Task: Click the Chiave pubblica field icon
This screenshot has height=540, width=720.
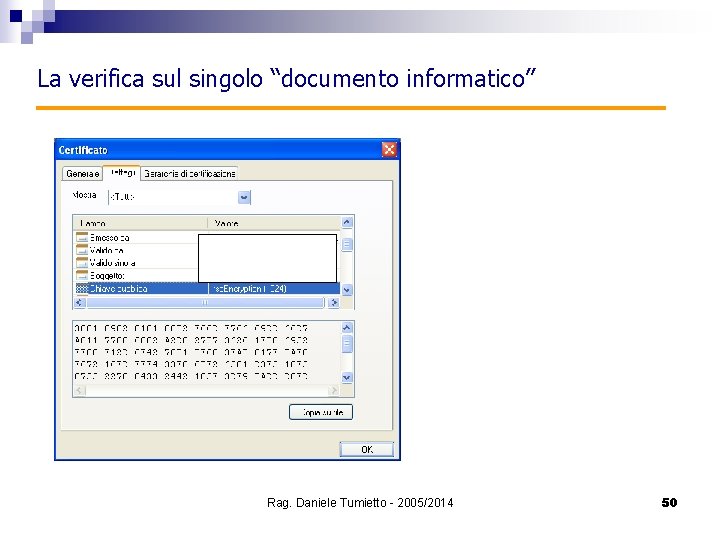Action: point(82,288)
